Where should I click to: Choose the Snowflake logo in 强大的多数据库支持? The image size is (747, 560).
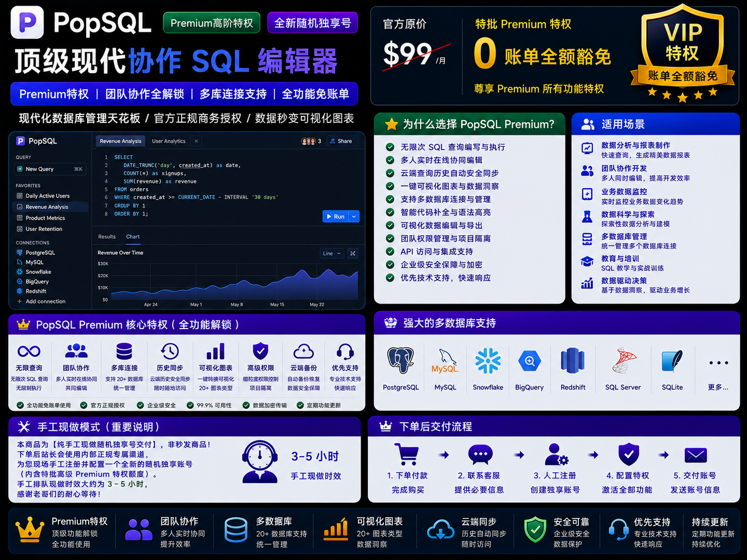(x=488, y=360)
